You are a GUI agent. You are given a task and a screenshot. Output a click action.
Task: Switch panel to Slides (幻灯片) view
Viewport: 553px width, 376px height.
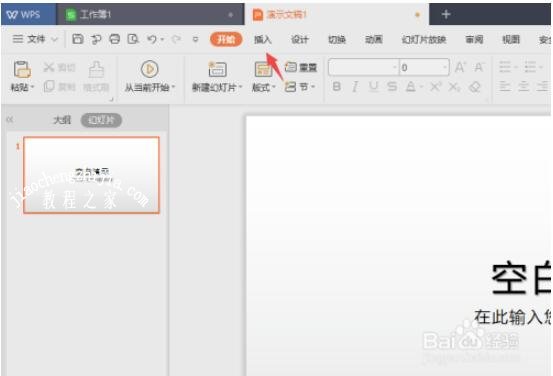(101, 120)
